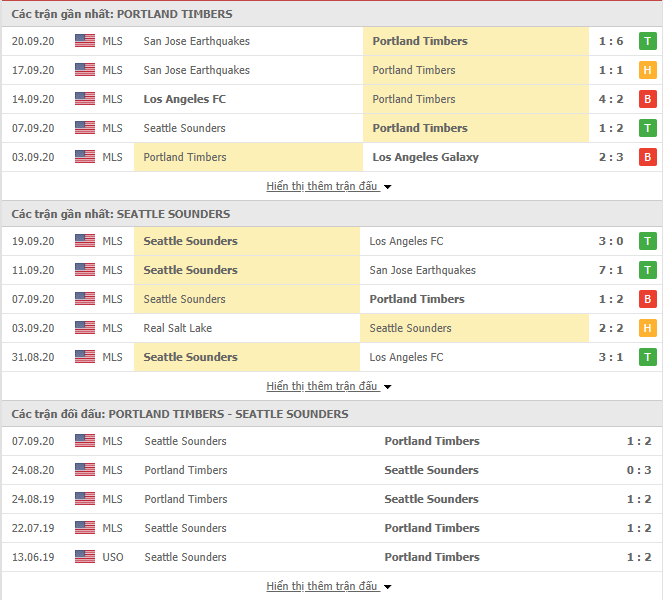Click the red B badge for 14.09.20 match
This screenshot has height=600, width=663.
click(x=647, y=99)
